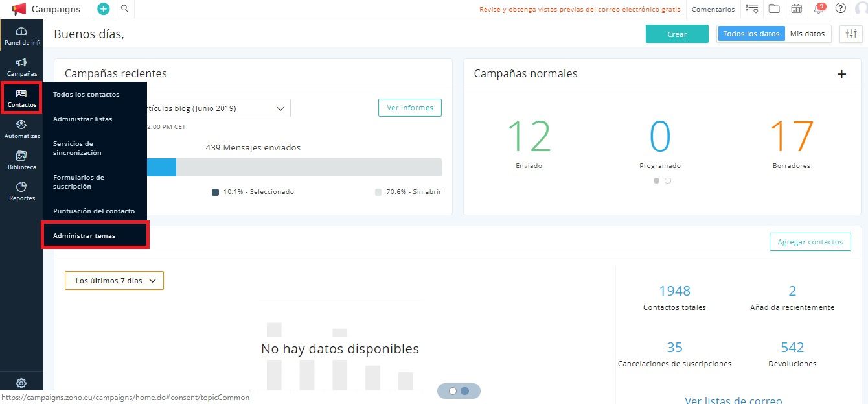Open the Panel de información dashboard icon
Screen dimensions: 868x404
[21, 36]
